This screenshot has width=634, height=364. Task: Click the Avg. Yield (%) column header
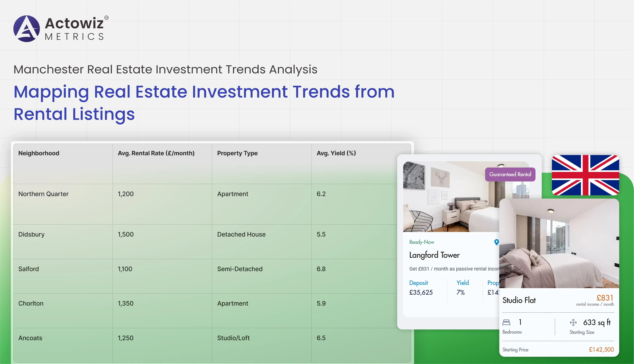336,153
